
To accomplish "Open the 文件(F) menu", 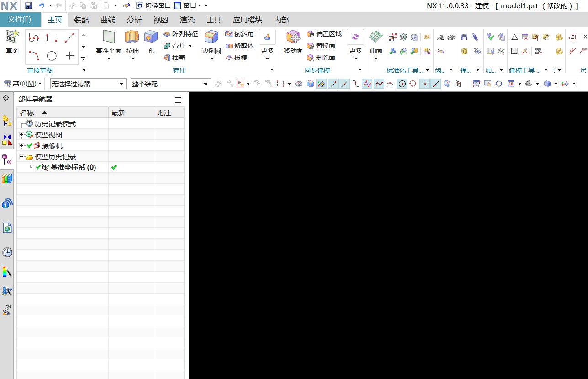I will (x=20, y=20).
